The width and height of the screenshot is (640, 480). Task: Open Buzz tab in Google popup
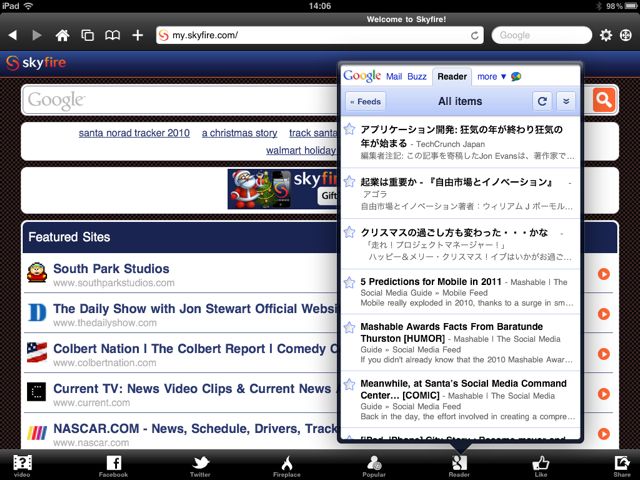417,77
